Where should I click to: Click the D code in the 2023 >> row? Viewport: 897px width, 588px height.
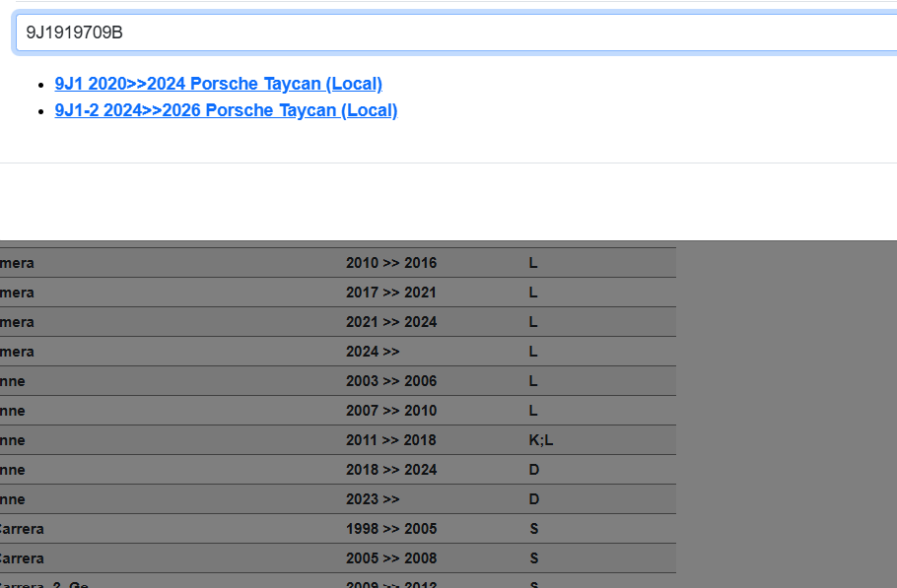(534, 499)
